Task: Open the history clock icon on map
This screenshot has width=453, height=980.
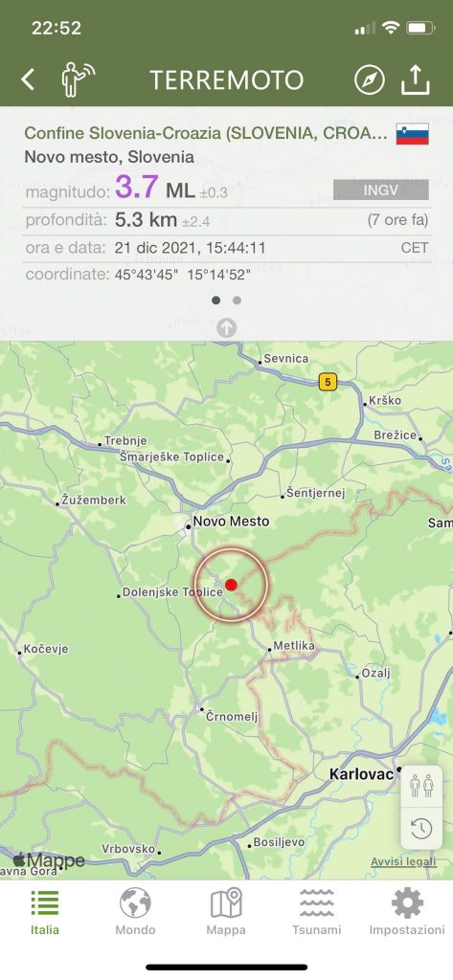Action: click(x=421, y=829)
